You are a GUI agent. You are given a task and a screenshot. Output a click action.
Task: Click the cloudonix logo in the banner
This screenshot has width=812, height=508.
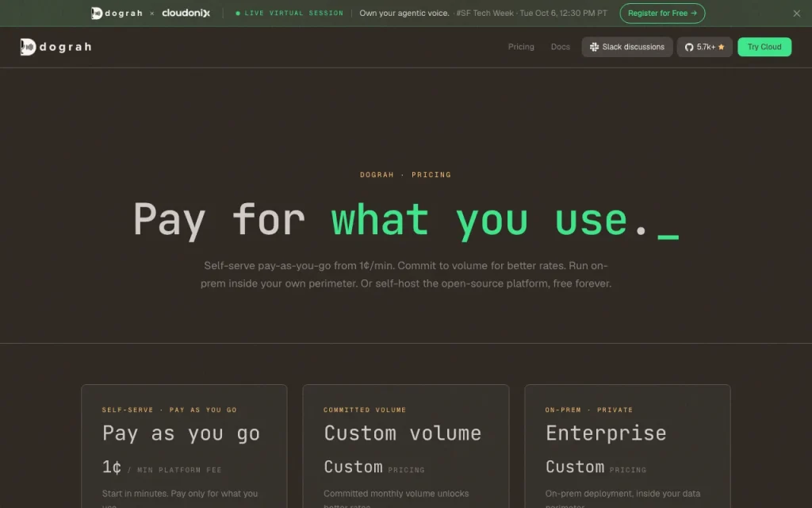coord(186,13)
